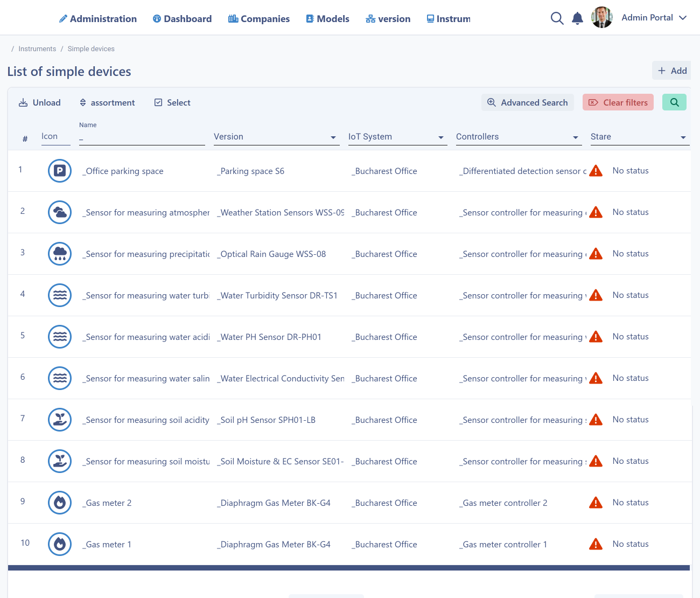Open the Companies menu item
The width and height of the screenshot is (700, 598).
click(259, 19)
